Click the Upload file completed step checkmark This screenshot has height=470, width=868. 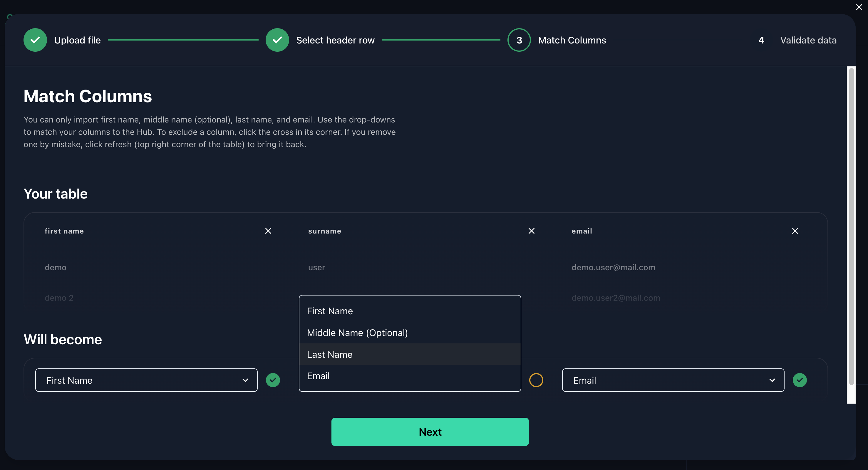tap(35, 40)
